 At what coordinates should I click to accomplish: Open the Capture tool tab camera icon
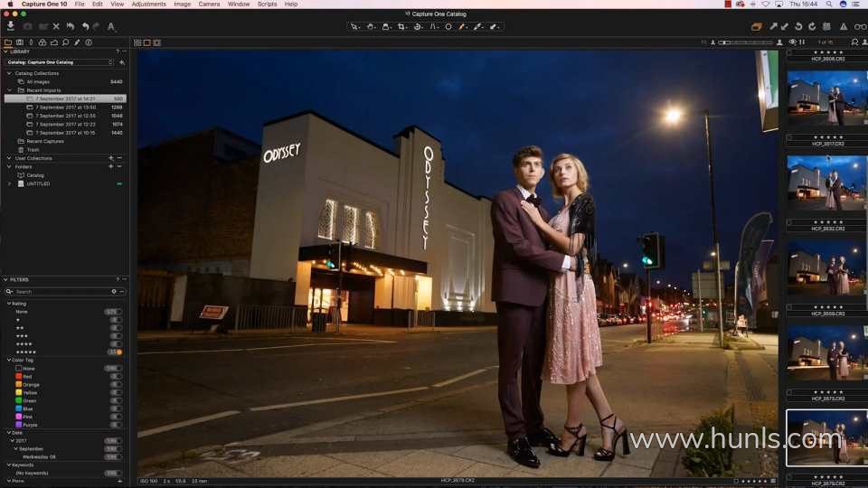[19, 42]
